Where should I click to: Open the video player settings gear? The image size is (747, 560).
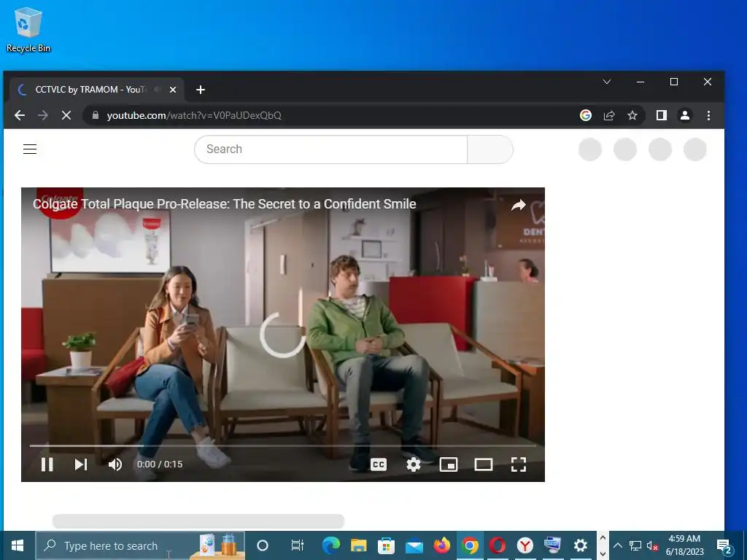[x=413, y=464]
